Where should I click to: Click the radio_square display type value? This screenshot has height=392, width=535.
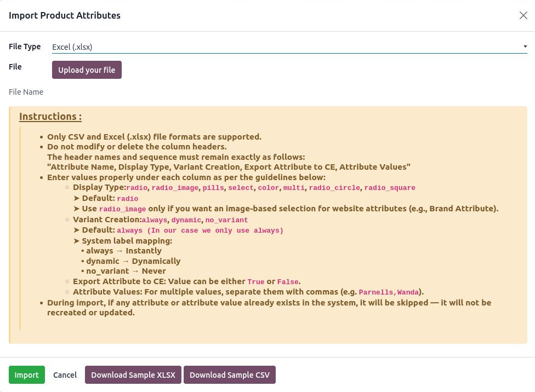(x=390, y=188)
